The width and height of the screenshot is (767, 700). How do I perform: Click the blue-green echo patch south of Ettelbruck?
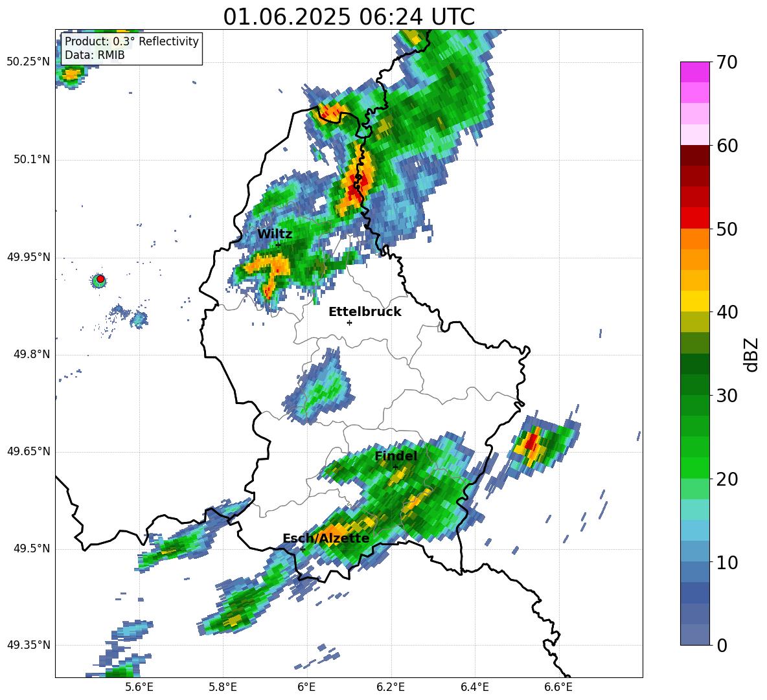pyautogui.click(x=321, y=389)
